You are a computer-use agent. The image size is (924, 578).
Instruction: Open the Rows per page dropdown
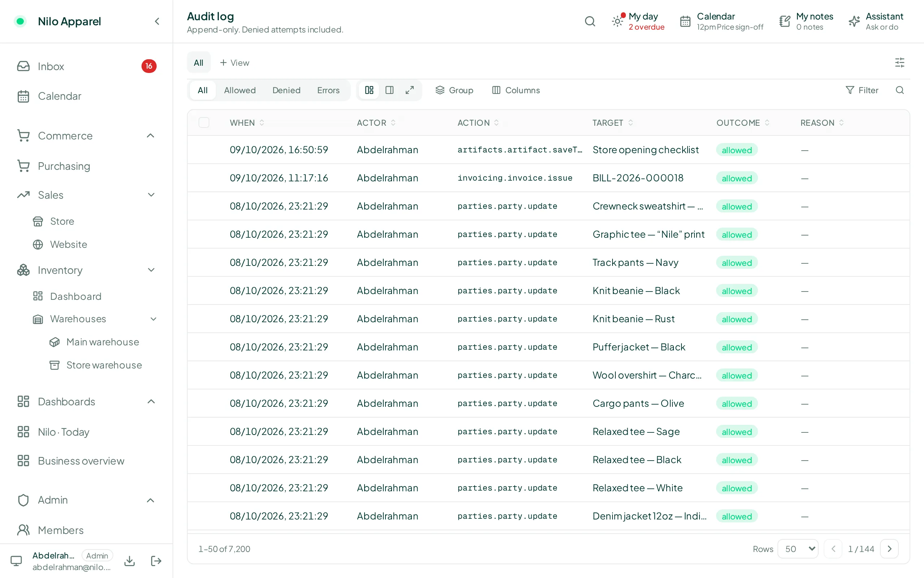(x=798, y=549)
